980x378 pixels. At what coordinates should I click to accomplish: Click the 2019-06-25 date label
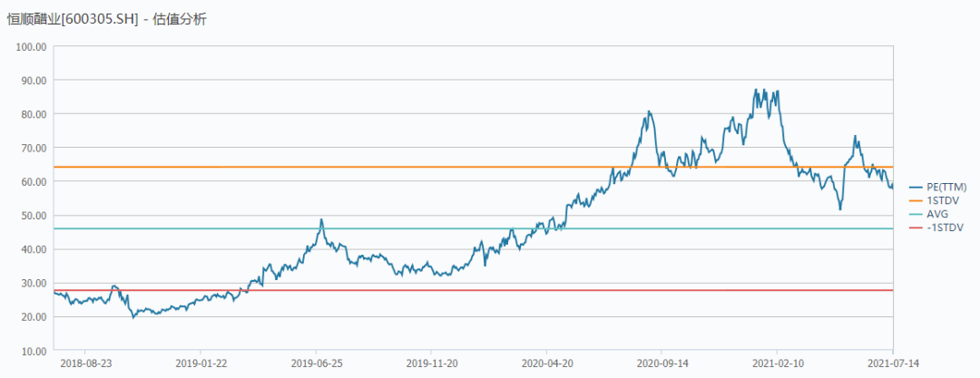(316, 363)
